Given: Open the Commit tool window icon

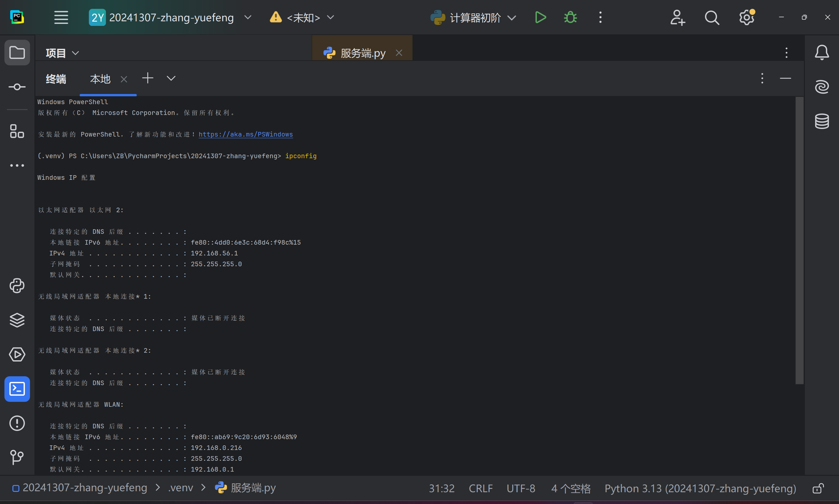Looking at the screenshot, I should [x=17, y=87].
